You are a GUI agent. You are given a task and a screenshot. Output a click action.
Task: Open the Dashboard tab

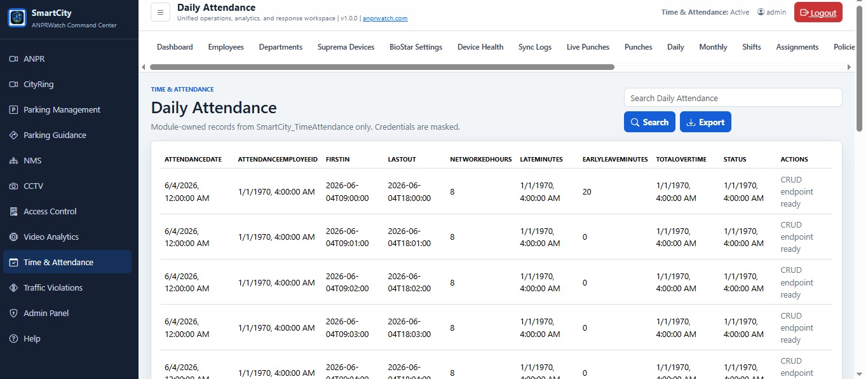(175, 47)
